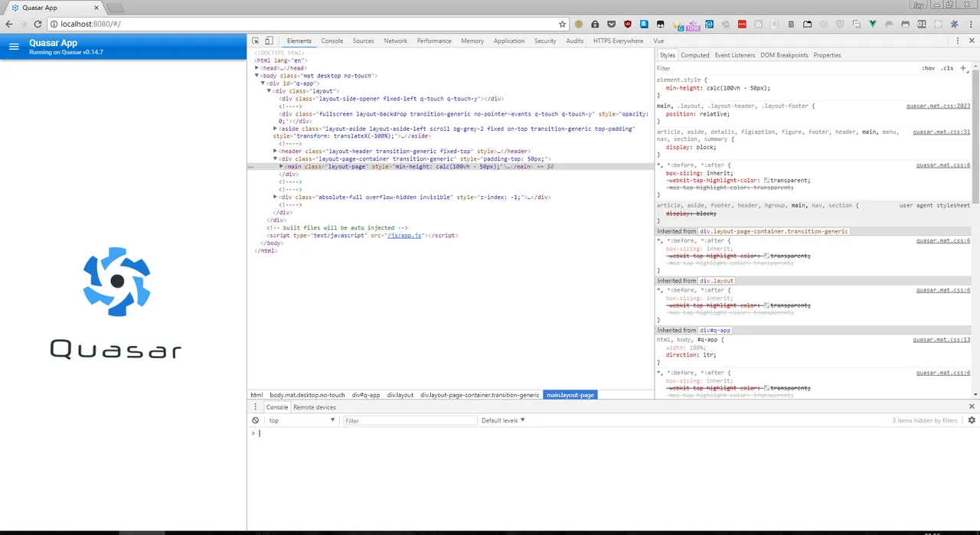Open the console settings gear
This screenshot has height=535, width=980.
point(972,420)
